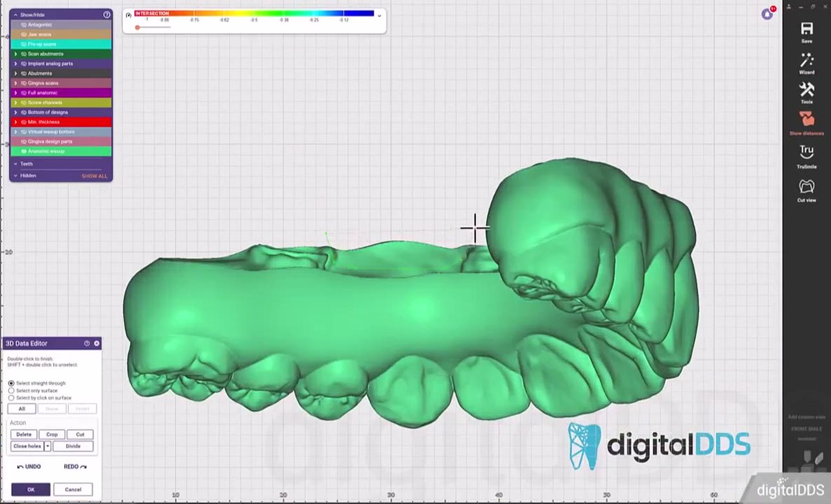Toggle the Min. thickness eye icon

click(x=24, y=122)
